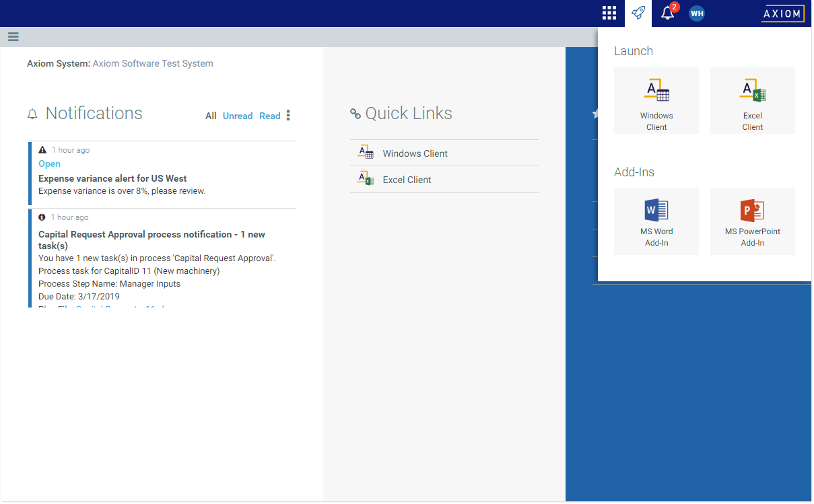Image resolution: width=814 pixels, height=504 pixels.
Task: Launch Windows Client from Launch panel
Action: 656,100
